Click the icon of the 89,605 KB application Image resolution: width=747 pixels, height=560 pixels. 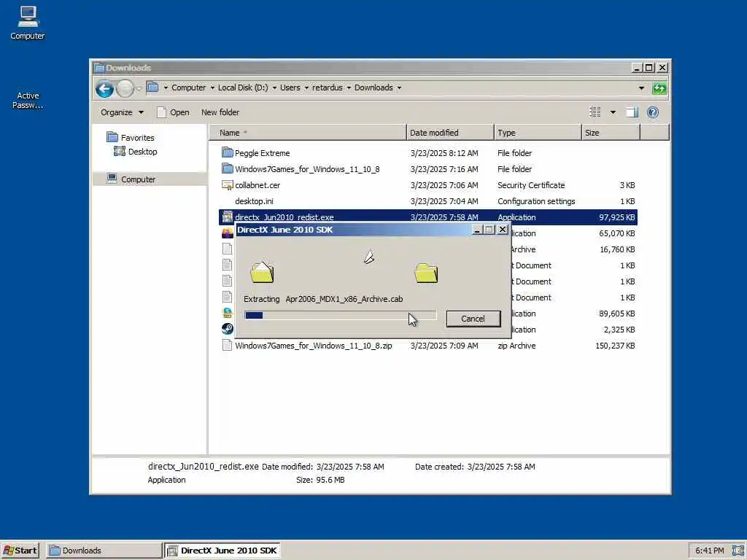point(228,313)
